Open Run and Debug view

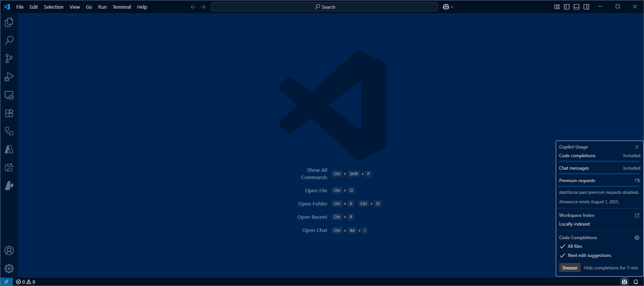point(9,77)
